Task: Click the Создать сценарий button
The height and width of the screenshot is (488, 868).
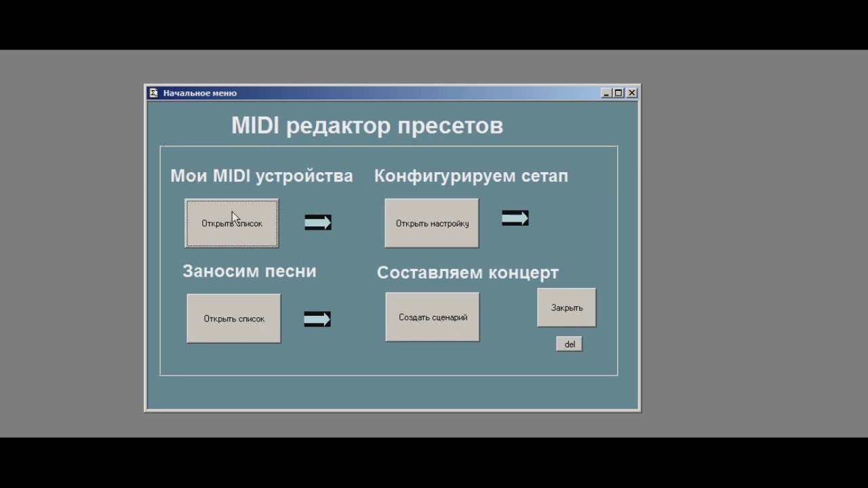Action: click(x=433, y=317)
